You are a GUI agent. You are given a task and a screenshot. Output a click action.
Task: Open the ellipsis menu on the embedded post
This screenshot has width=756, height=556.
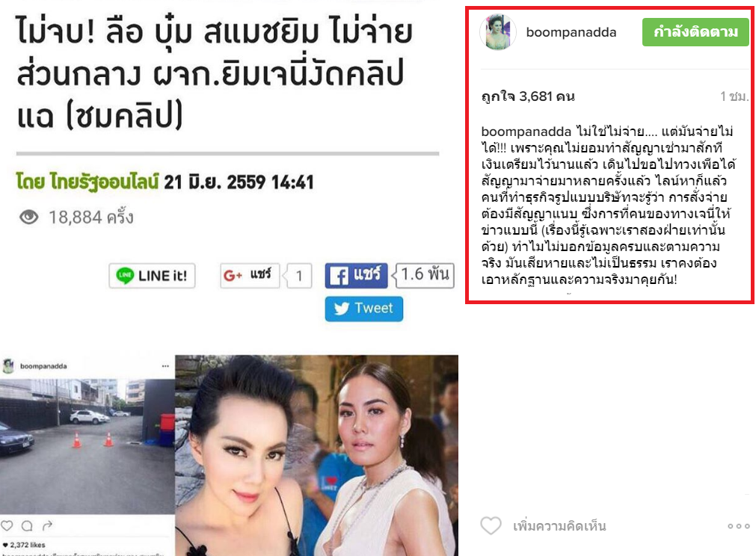[x=165, y=366]
